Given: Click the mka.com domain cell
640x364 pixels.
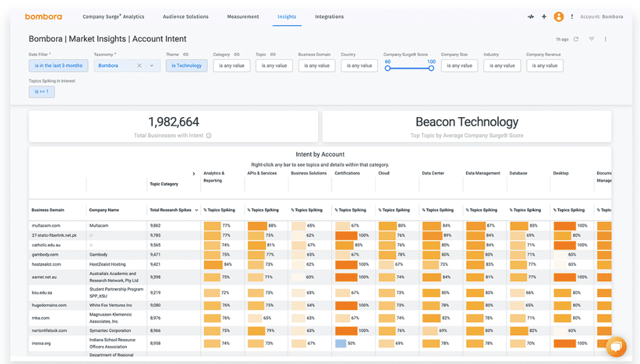Looking at the screenshot, I should (41, 318).
